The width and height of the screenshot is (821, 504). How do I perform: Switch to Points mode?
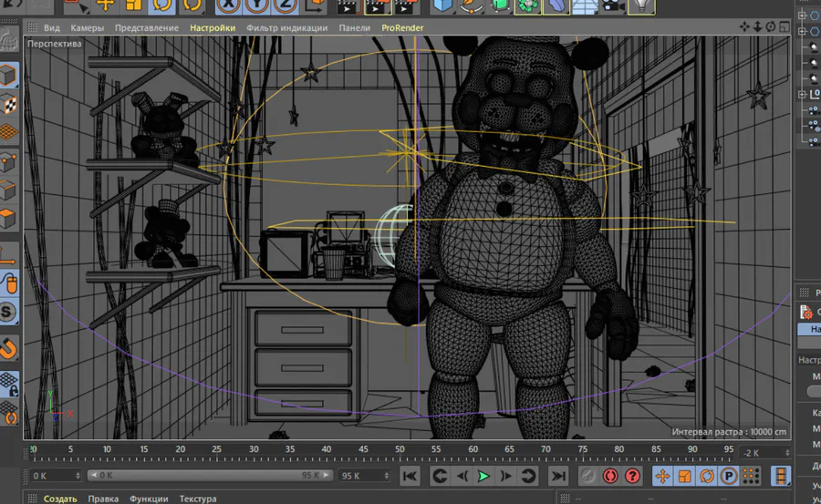(8, 161)
